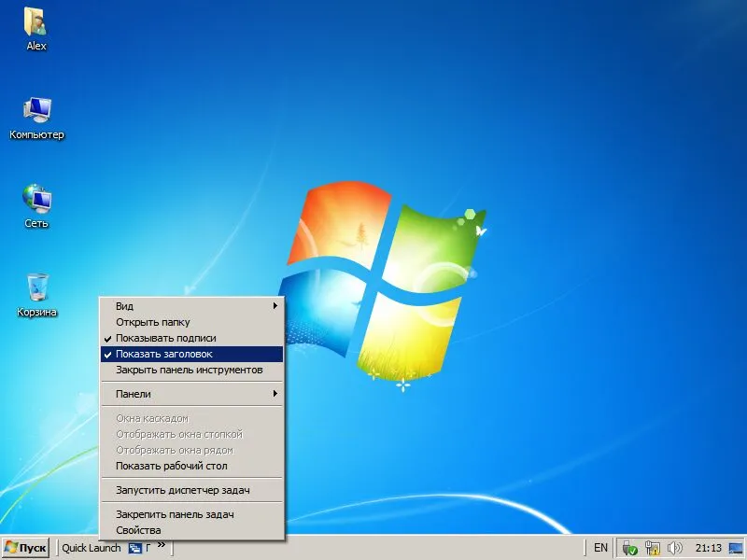The height and width of the screenshot is (560, 747).
Task: Open the volume speaker tray icon
Action: pyautogui.click(x=674, y=548)
